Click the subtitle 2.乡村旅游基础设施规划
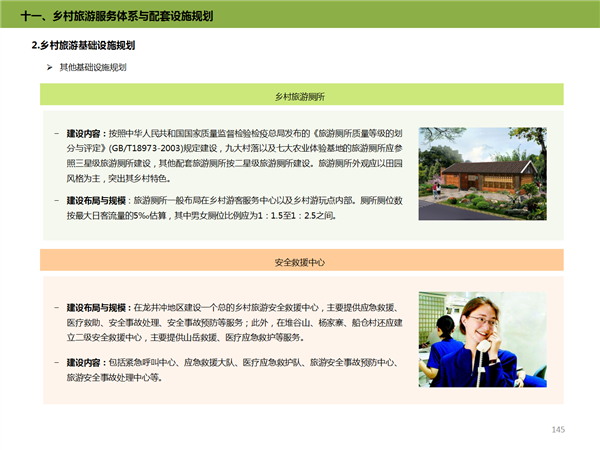600x450 pixels. coord(83,46)
